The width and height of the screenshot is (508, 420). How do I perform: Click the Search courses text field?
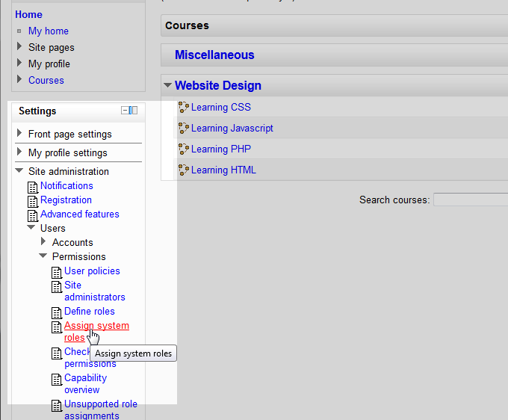tap(471, 200)
